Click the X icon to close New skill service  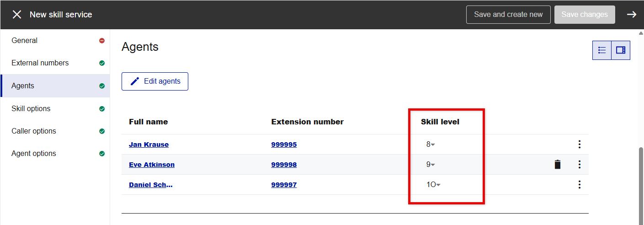[x=17, y=15]
